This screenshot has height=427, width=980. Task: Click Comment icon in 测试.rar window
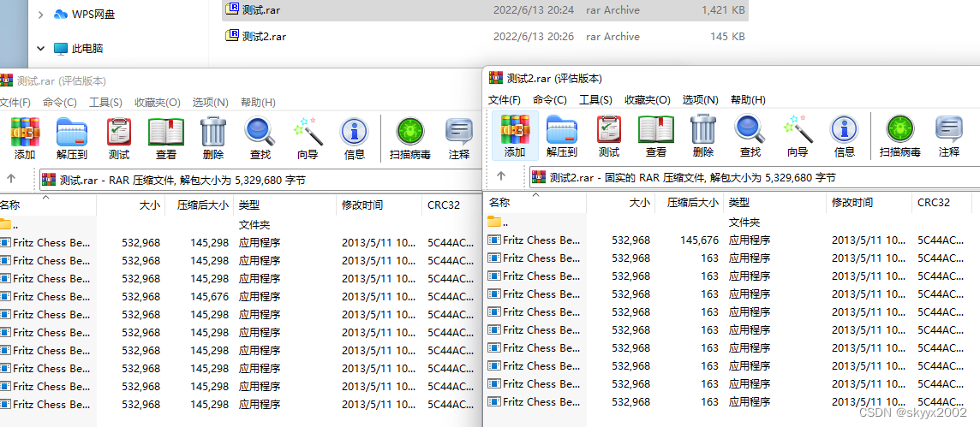coord(459,139)
